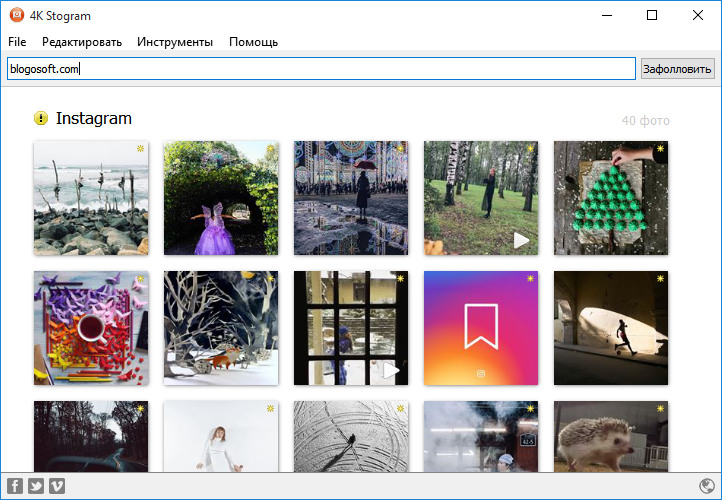
Task: Open the Twitter icon in status bar
Action: point(36,486)
